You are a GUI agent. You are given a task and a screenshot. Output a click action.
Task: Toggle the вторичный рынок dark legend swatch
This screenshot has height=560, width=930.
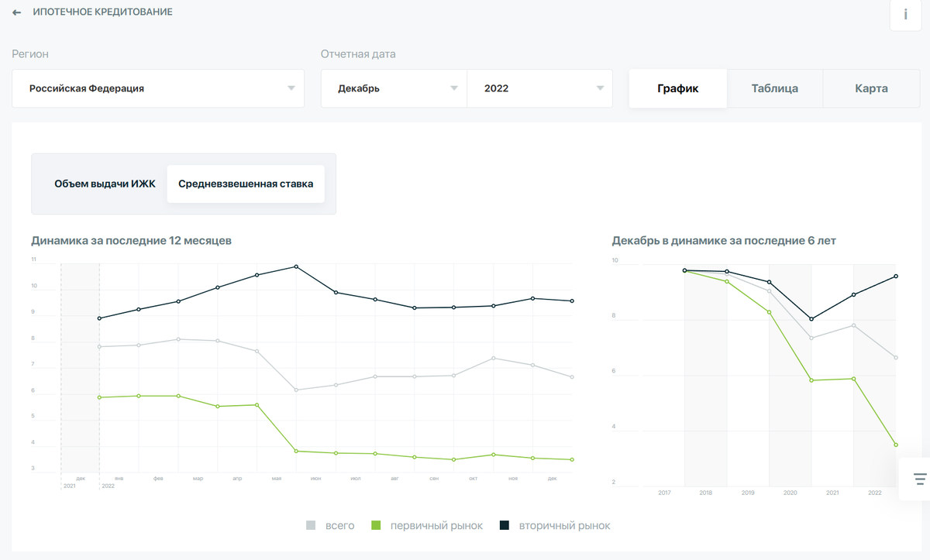click(x=505, y=526)
